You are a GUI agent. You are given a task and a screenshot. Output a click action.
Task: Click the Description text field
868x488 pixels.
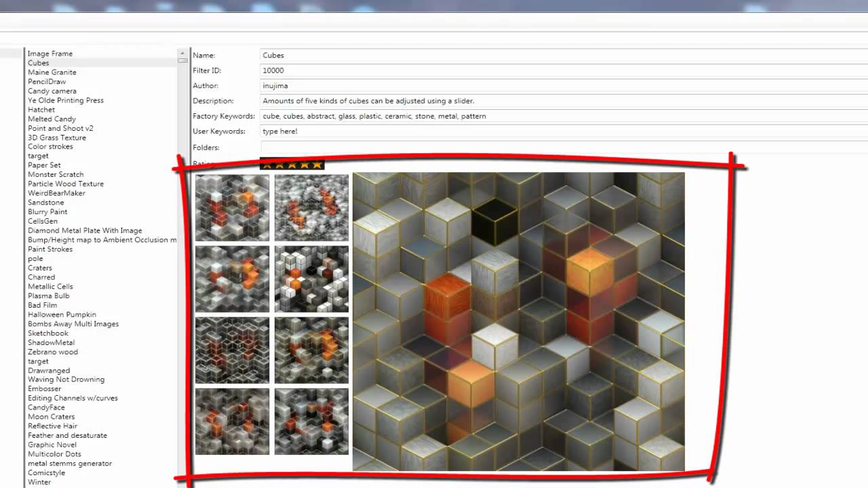coord(564,101)
